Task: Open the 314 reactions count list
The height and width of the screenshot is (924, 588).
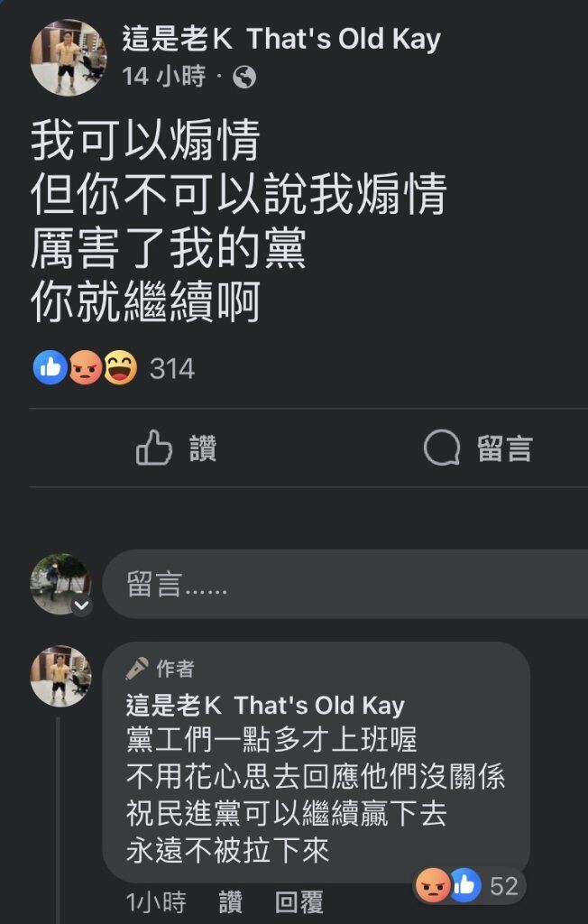Action: click(x=172, y=369)
